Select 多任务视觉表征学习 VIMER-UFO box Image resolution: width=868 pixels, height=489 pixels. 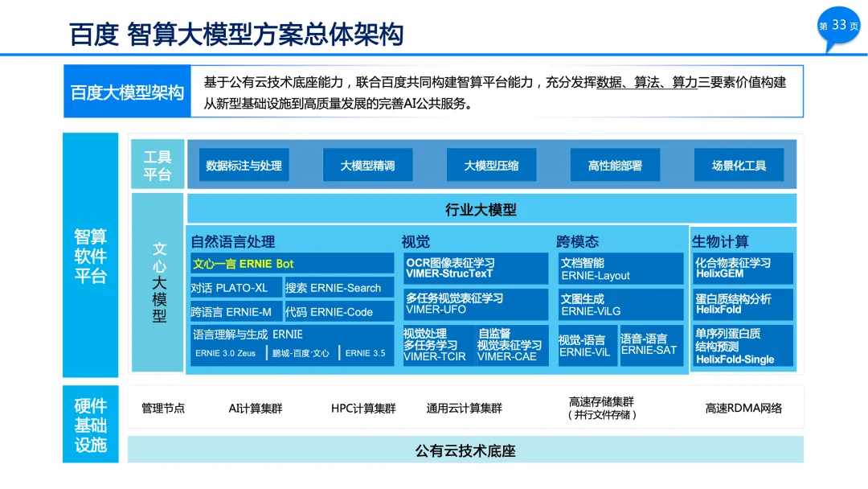click(x=476, y=304)
